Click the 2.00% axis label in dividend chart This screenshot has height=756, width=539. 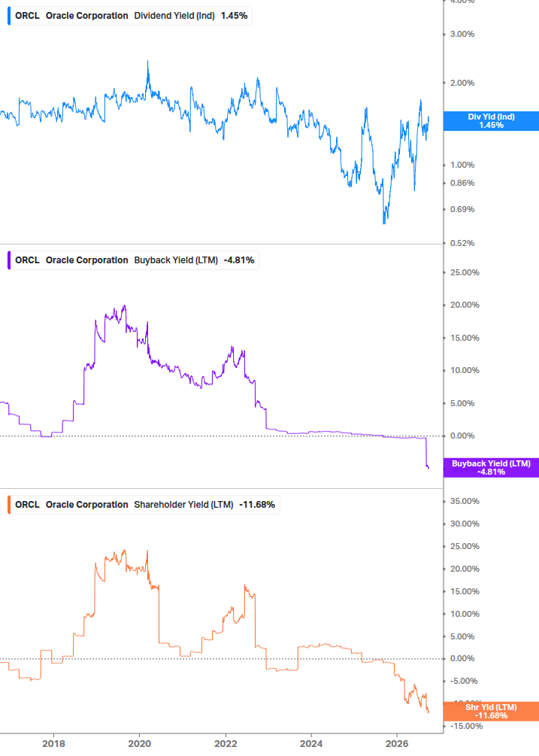[462, 83]
